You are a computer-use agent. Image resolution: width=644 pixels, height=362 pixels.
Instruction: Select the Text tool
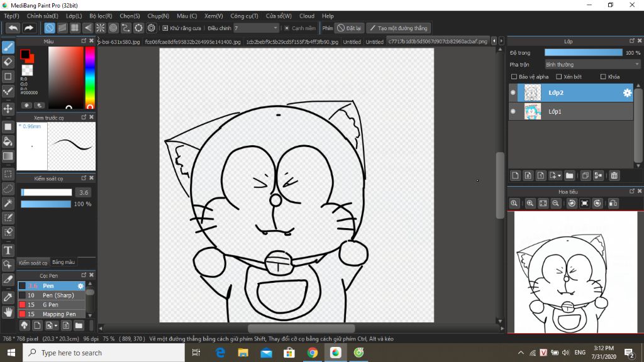8,250
